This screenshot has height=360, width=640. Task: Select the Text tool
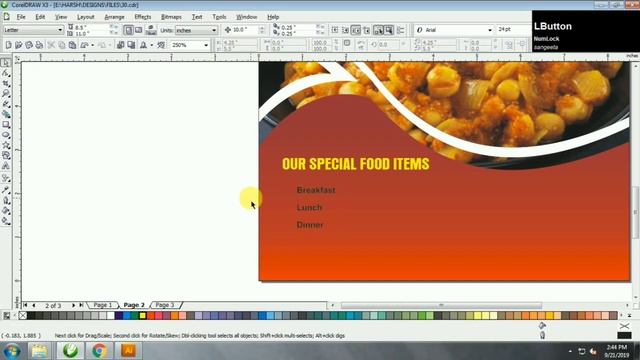(x=6, y=166)
